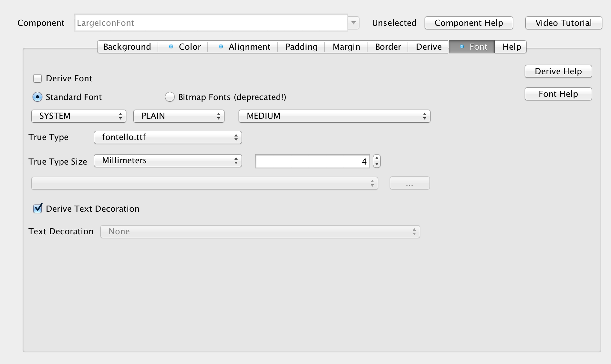Open the SYSTEM font face dropdown
611x364 pixels.
pos(78,116)
